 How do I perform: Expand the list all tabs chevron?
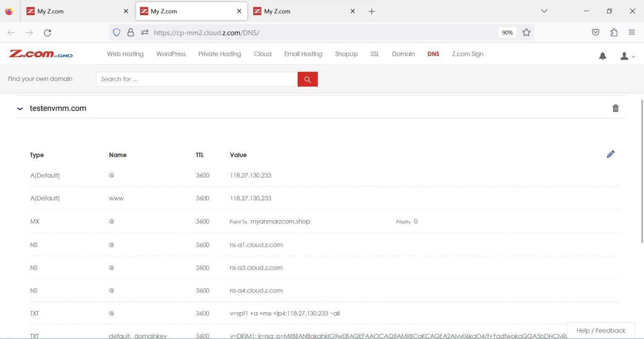544,11
